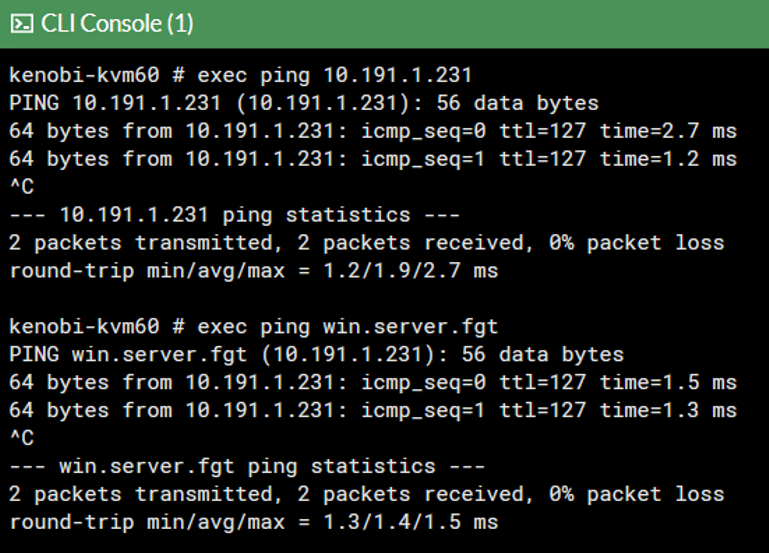Click the win.server.fgt ping statistics header
The image size is (769, 553).
(246, 466)
